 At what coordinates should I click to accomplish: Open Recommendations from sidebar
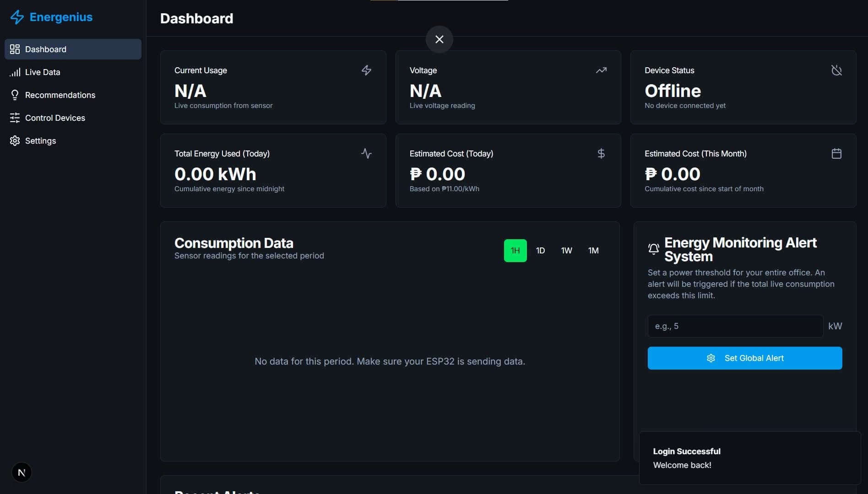pos(73,95)
